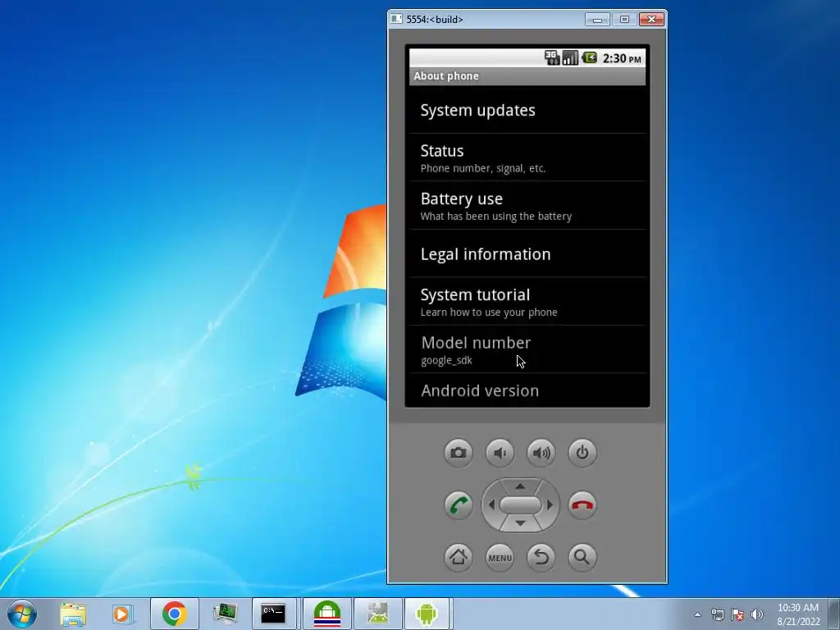The width and height of the screenshot is (840, 630).
Task: Raise volume with emulator volume up button
Action: coord(541,453)
